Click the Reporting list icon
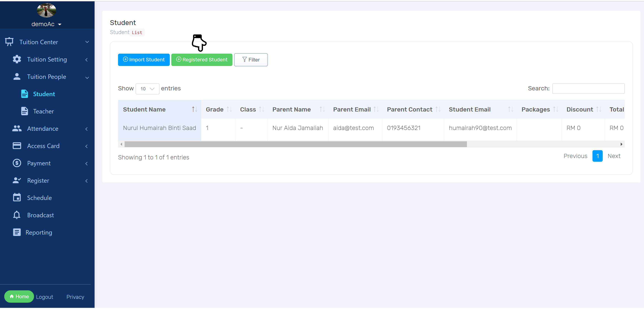This screenshot has width=644, height=309. [x=17, y=232]
